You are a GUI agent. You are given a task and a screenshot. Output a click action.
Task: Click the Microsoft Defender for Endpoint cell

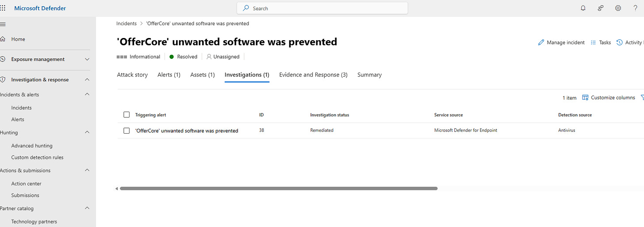coord(466,130)
